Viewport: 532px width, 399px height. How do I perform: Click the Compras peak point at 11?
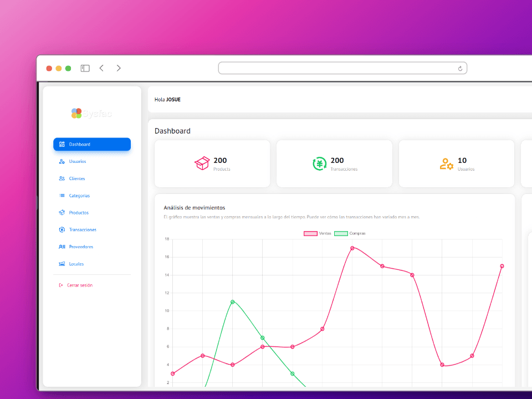(232, 302)
